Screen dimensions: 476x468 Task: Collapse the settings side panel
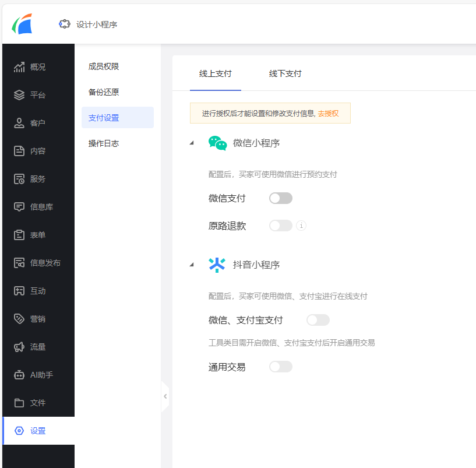[x=165, y=396]
